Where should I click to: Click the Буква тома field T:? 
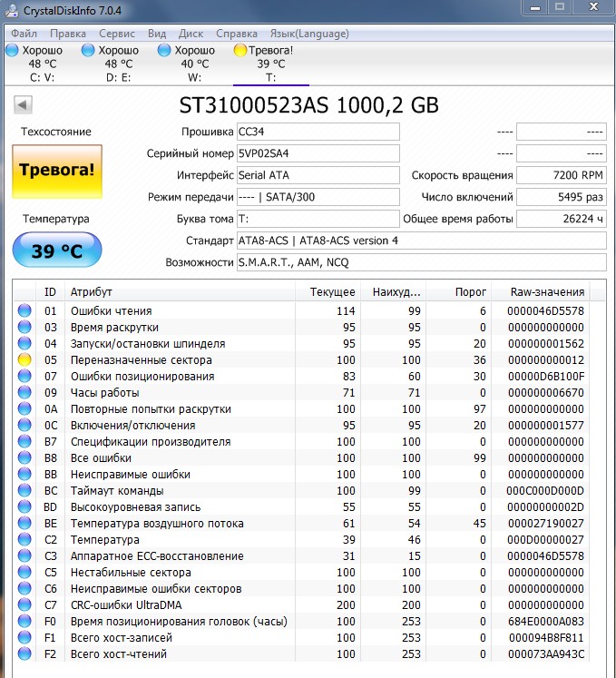[318, 219]
